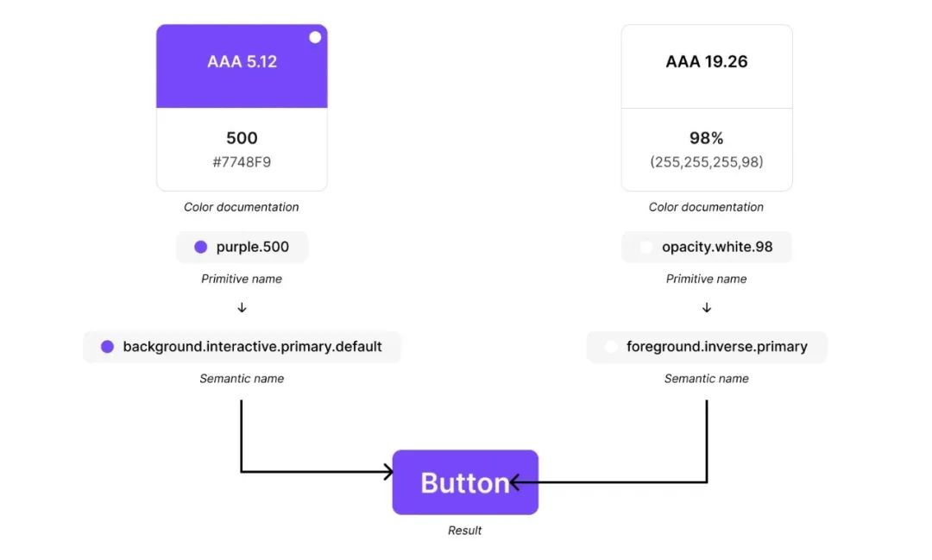This screenshot has height=560, width=932.
Task: Click the white dot beside opacity.white.98
Action: (x=646, y=248)
